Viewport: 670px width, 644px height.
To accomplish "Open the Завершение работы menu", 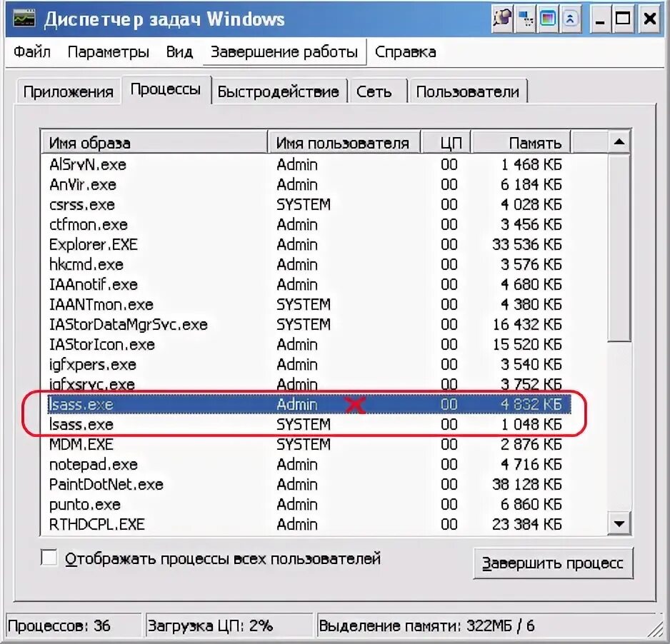I will tap(284, 51).
